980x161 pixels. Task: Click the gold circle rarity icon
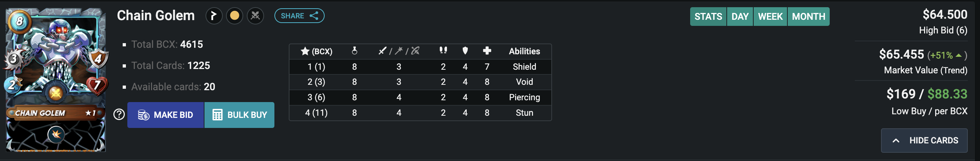[235, 16]
